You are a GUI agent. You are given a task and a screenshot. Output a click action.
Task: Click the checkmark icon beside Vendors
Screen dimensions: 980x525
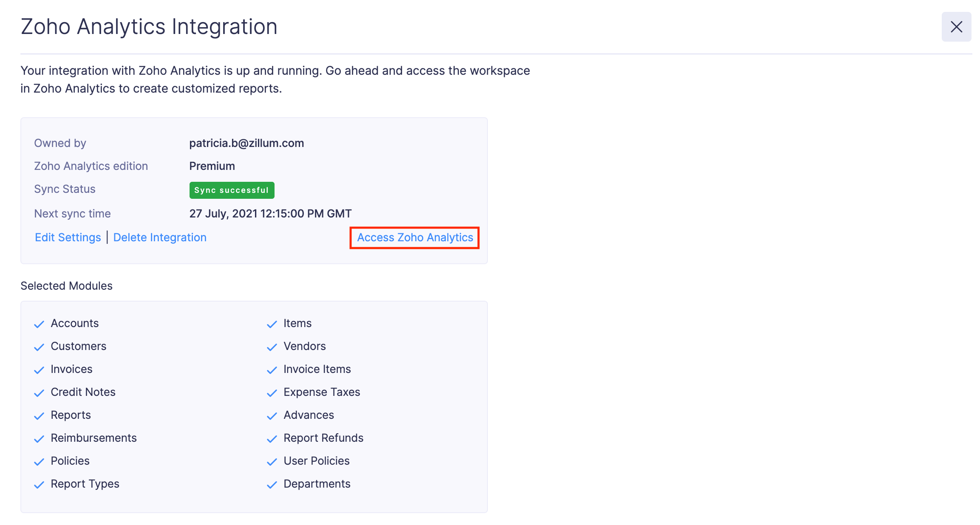[272, 347]
